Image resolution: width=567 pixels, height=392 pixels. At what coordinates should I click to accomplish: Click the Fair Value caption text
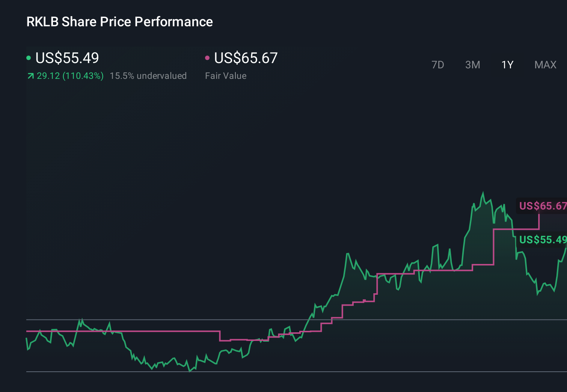pos(226,76)
